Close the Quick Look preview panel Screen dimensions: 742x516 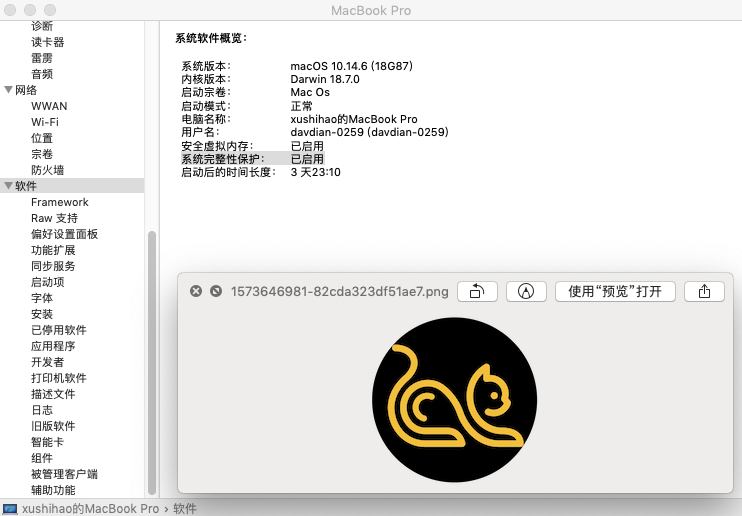click(196, 291)
